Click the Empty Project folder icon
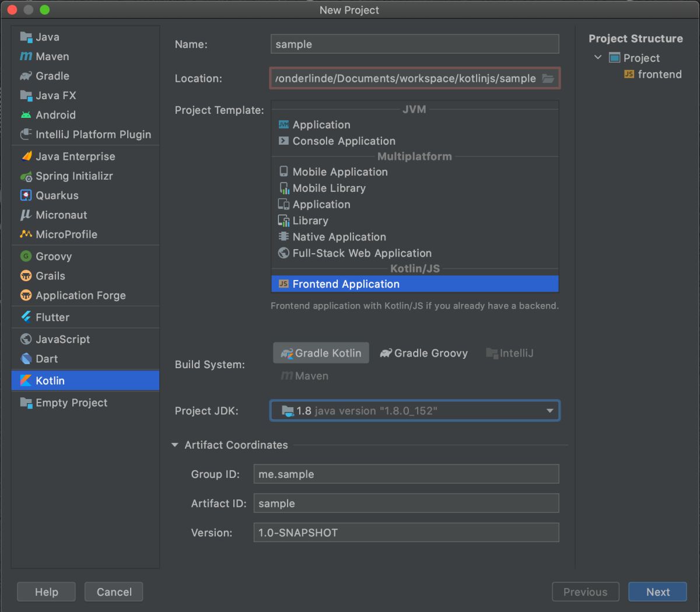 [x=26, y=403]
